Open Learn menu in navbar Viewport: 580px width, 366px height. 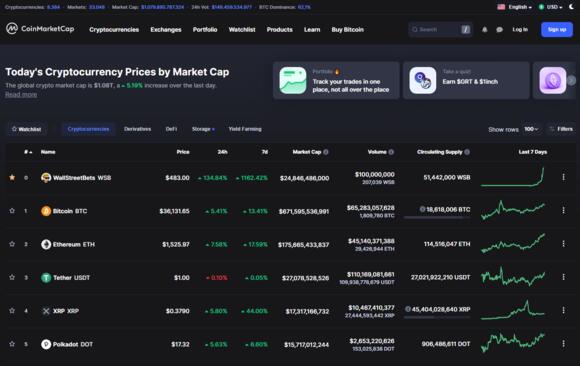[312, 30]
